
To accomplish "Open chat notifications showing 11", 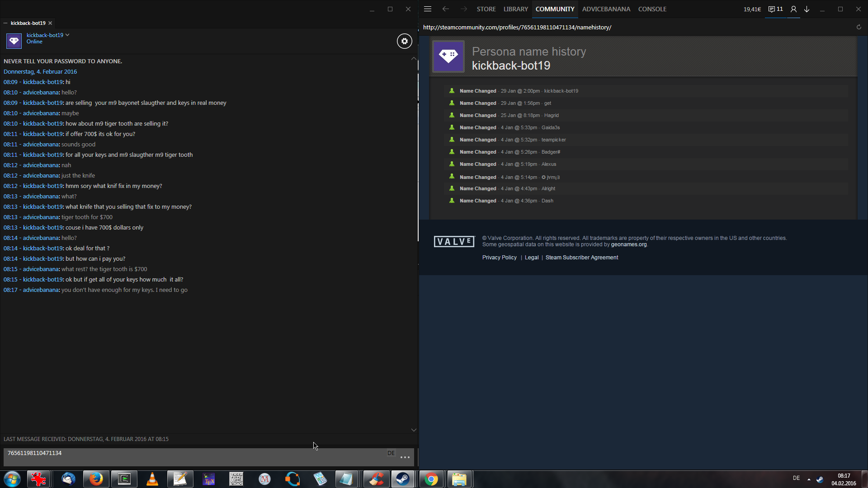I will (776, 9).
